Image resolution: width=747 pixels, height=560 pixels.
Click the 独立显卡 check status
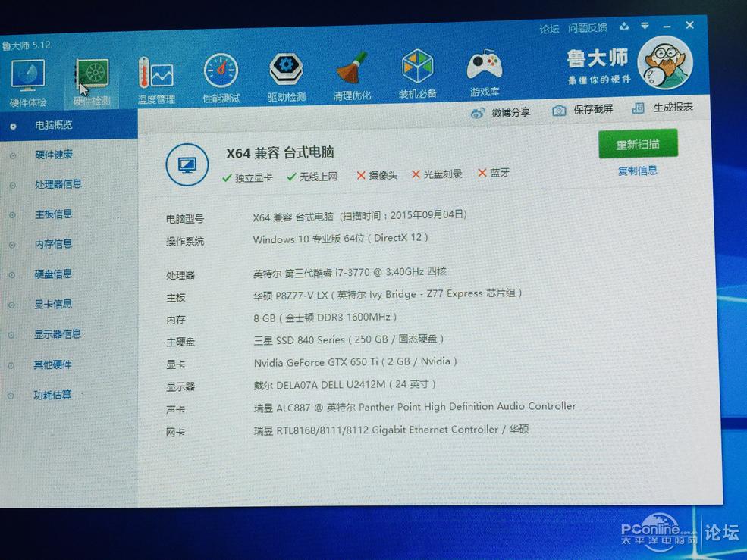click(x=247, y=177)
